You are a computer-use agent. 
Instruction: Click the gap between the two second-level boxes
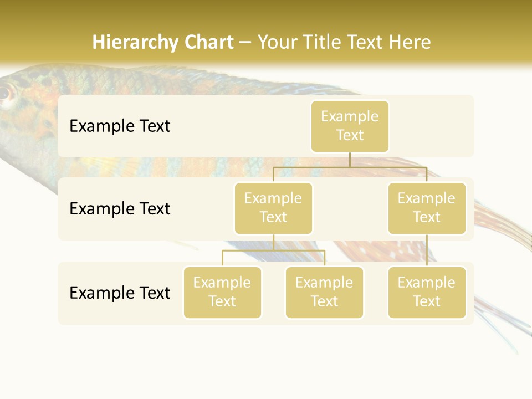coord(350,208)
